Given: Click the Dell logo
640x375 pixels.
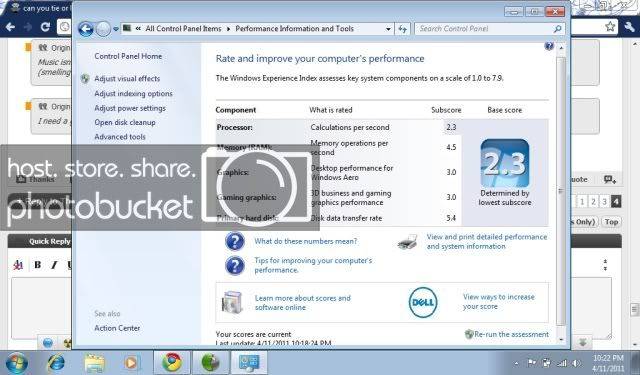Looking at the screenshot, I should [423, 302].
